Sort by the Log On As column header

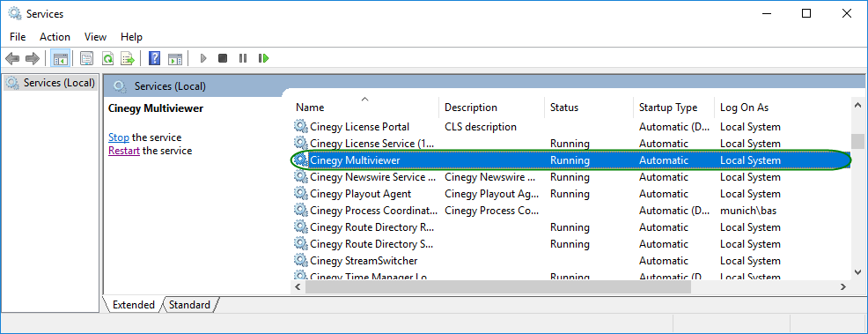coord(783,107)
